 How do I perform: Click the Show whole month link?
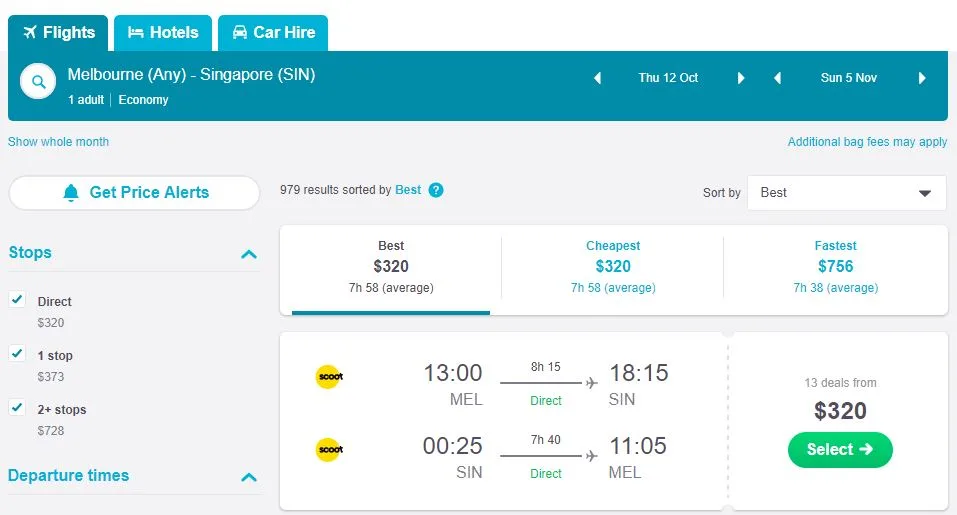click(58, 142)
